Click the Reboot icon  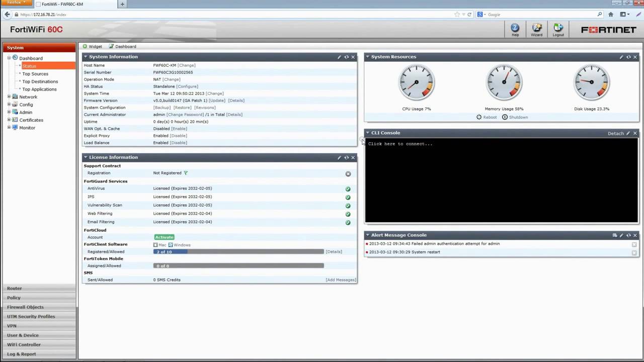pyautogui.click(x=479, y=117)
